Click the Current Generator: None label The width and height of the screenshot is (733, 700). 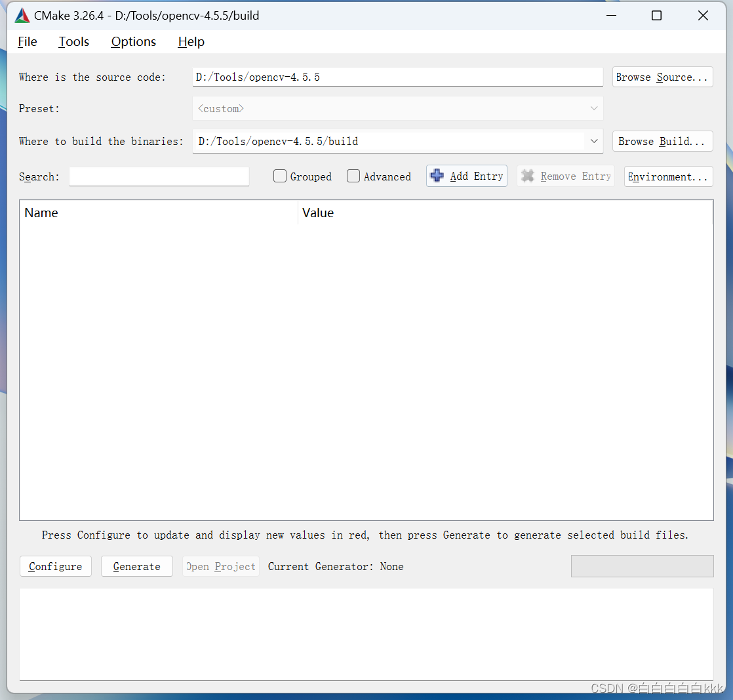pos(335,567)
